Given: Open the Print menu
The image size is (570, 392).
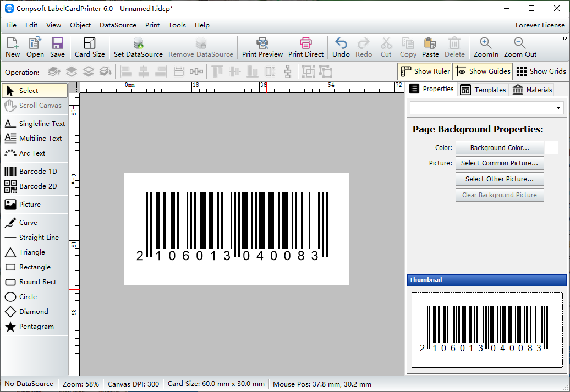Looking at the screenshot, I should point(152,25).
